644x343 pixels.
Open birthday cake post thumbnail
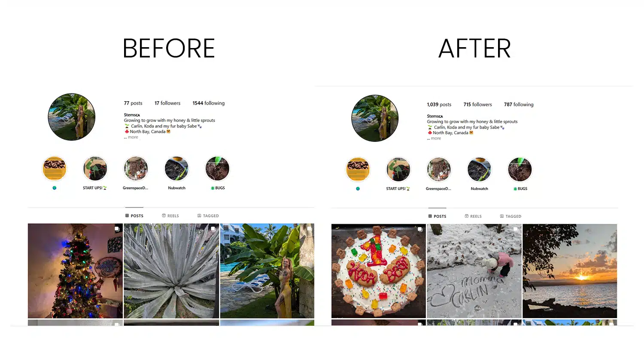pyautogui.click(x=378, y=271)
